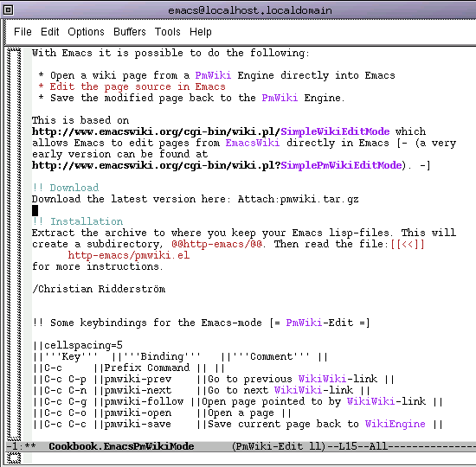Open the File menu
Screen dimensions: 476x467
click(23, 31)
